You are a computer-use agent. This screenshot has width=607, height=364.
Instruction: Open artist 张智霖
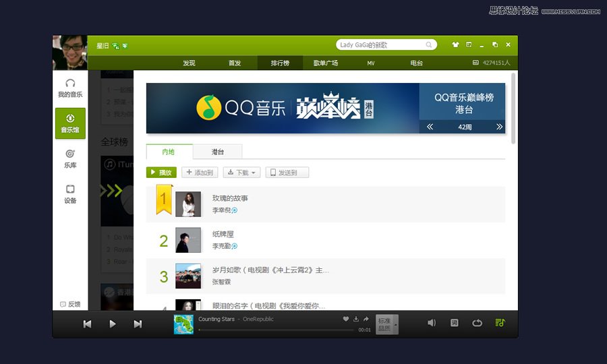click(221, 282)
